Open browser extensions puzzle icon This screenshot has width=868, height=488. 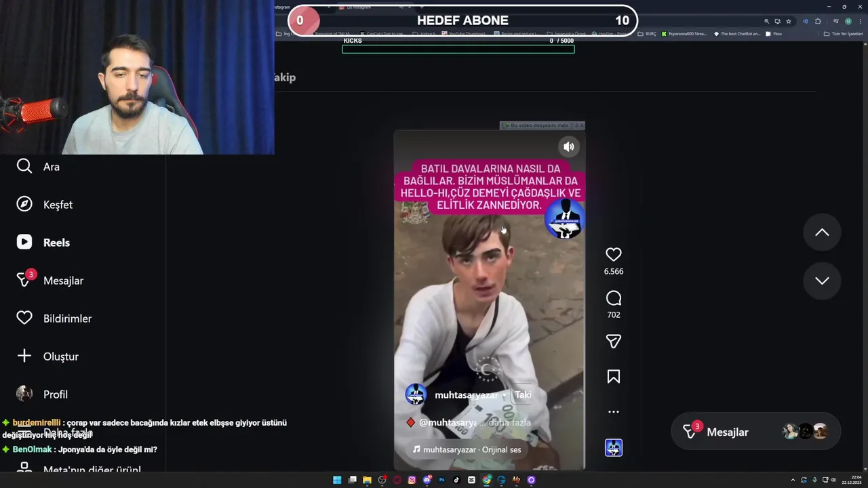818,22
